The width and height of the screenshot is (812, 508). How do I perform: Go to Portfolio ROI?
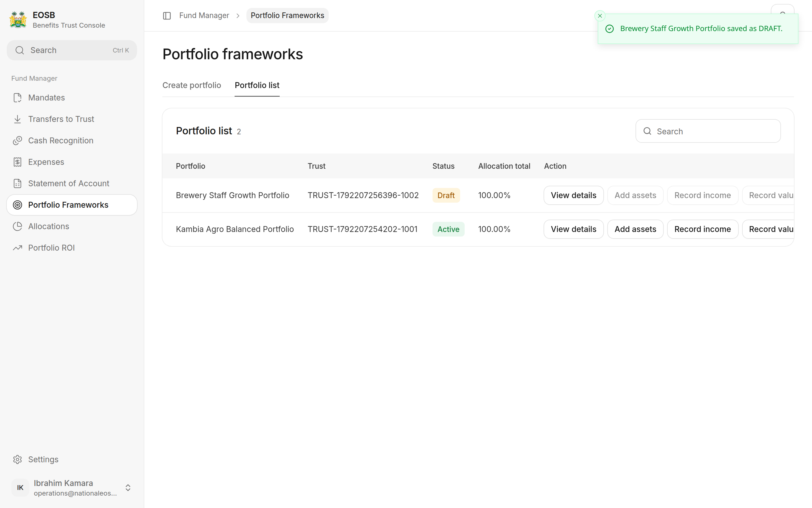(x=72, y=248)
